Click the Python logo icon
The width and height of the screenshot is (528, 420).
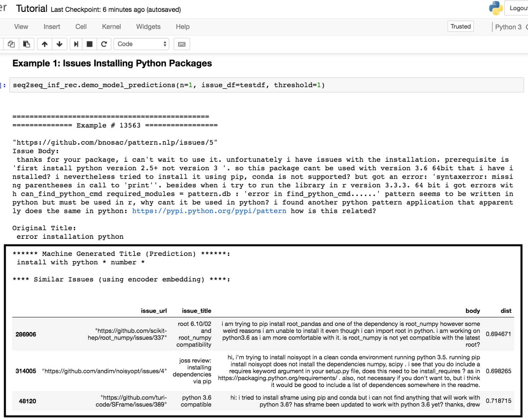[496, 8]
